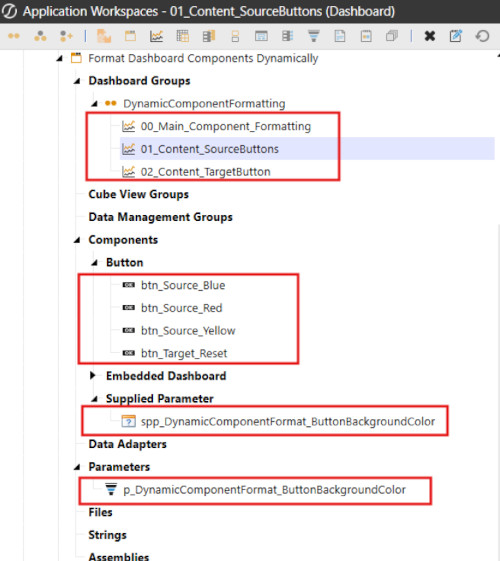Click the create parameter funnel icon

click(x=314, y=36)
